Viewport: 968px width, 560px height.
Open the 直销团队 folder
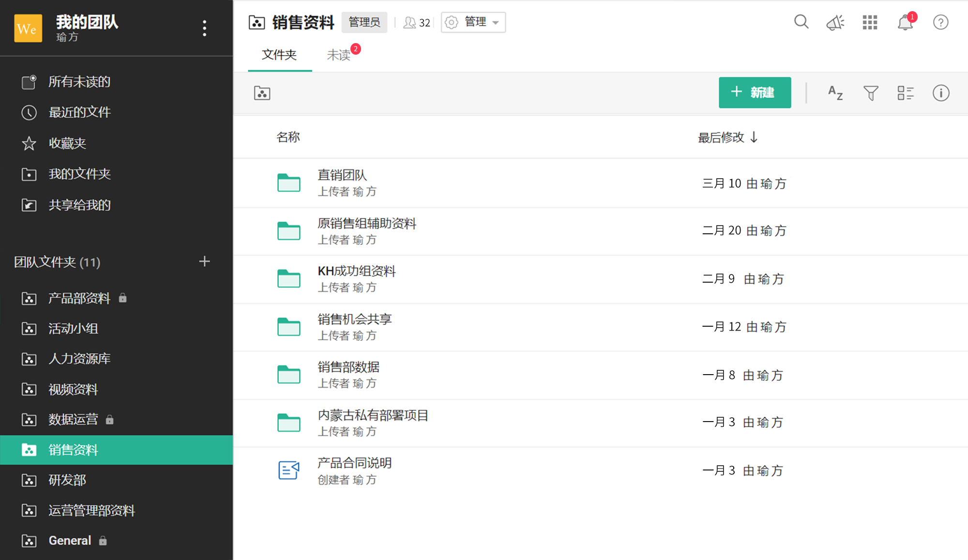click(342, 175)
